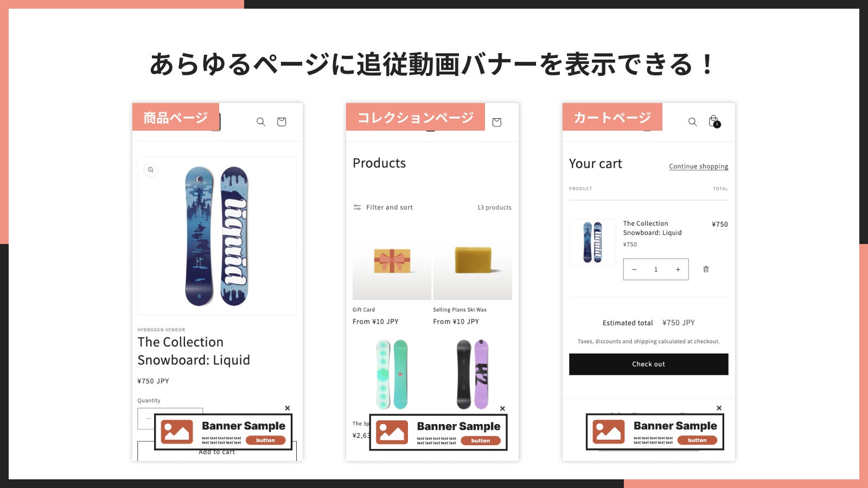Click the Liquid snowboard thumbnail in the cart
This screenshot has height=488, width=868.
click(x=592, y=242)
